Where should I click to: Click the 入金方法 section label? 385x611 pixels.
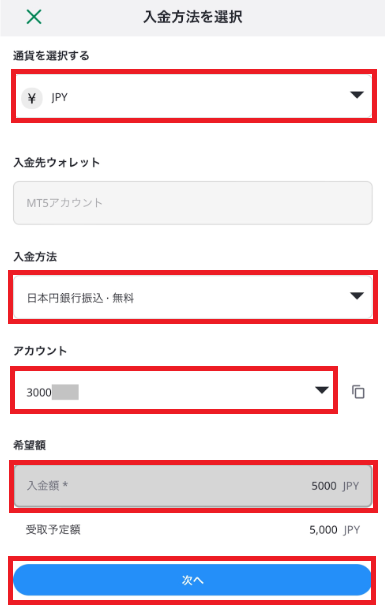[x=35, y=256]
